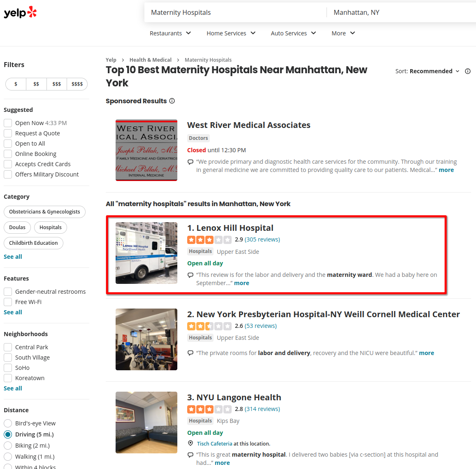View 314 reviews for NYU Langone
476x469 pixels.
tap(262, 409)
